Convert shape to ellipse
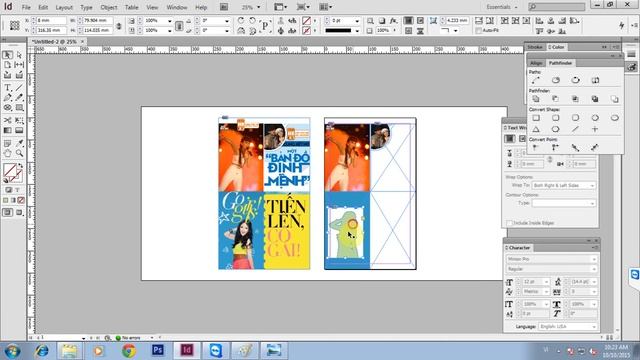 point(614,118)
